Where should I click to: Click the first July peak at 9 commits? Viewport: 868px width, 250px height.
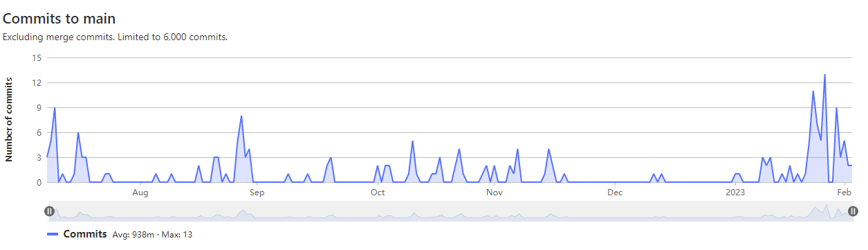[55, 107]
